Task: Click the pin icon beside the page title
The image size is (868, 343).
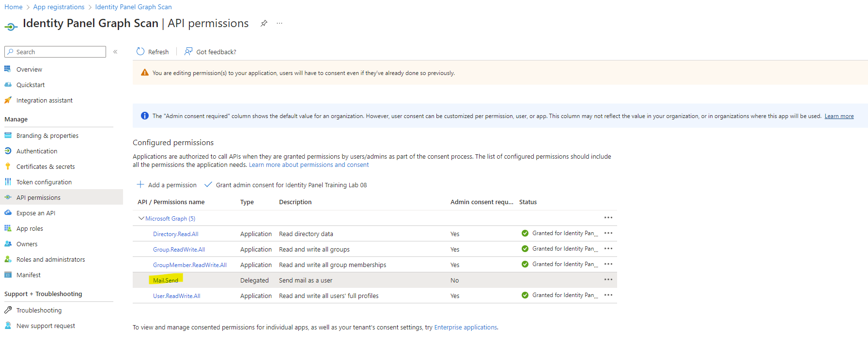Action: click(264, 23)
